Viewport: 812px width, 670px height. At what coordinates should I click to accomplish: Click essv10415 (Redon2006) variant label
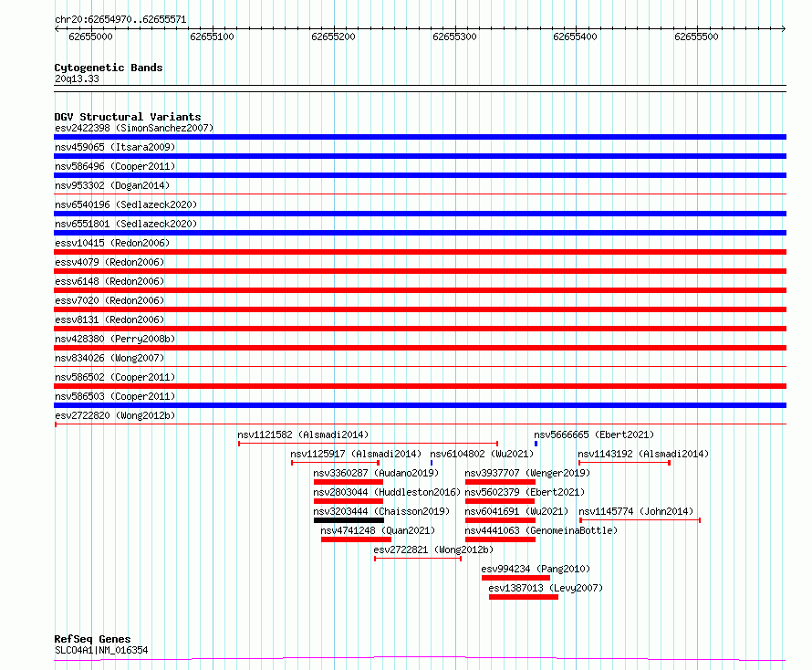(112, 243)
